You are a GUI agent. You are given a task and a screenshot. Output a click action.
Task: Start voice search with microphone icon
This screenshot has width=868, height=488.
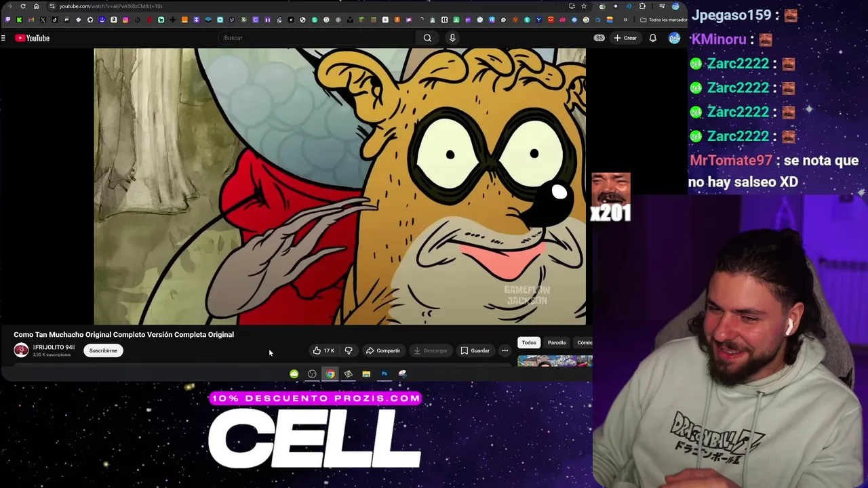coord(452,38)
